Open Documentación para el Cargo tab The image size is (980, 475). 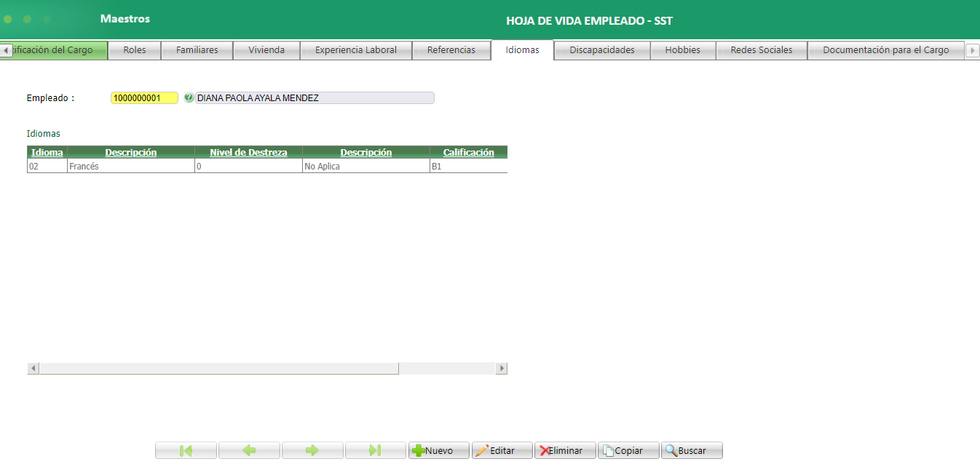tap(886, 50)
